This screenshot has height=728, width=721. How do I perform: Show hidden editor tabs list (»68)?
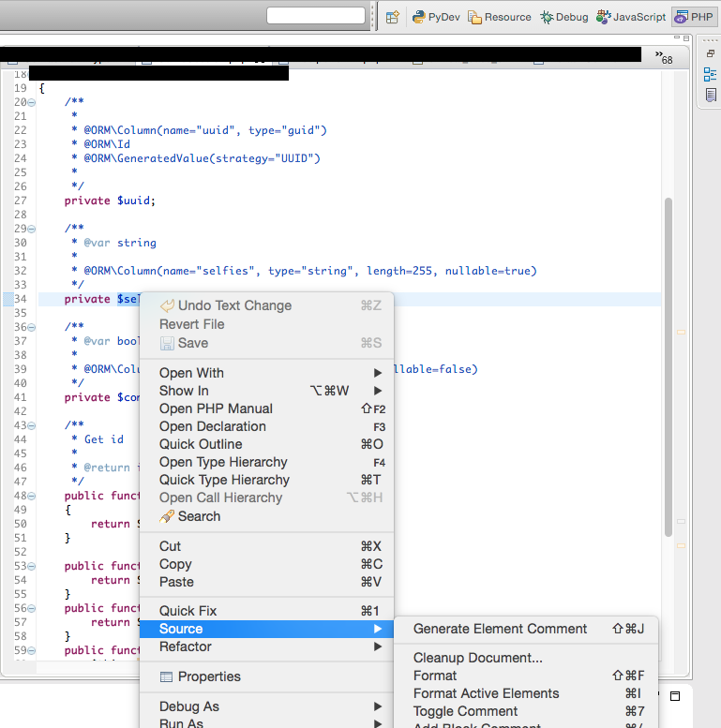pos(664,57)
